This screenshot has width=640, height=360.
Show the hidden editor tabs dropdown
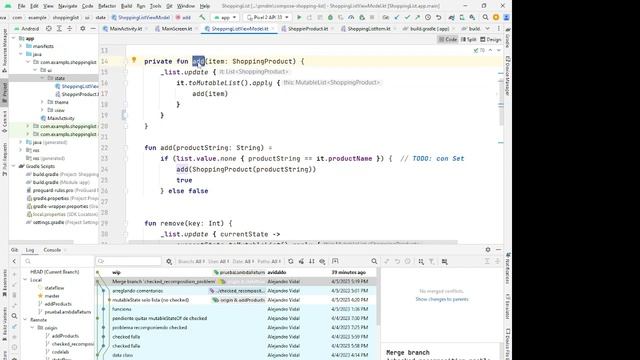point(488,29)
